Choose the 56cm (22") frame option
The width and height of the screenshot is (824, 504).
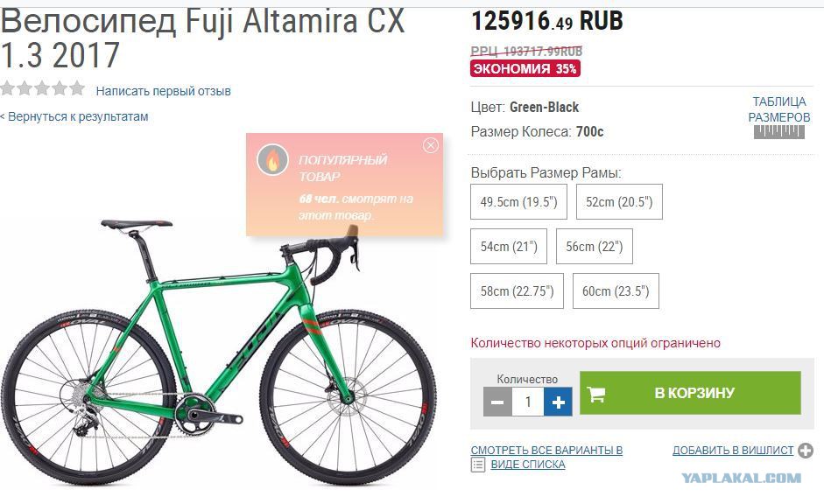(595, 246)
